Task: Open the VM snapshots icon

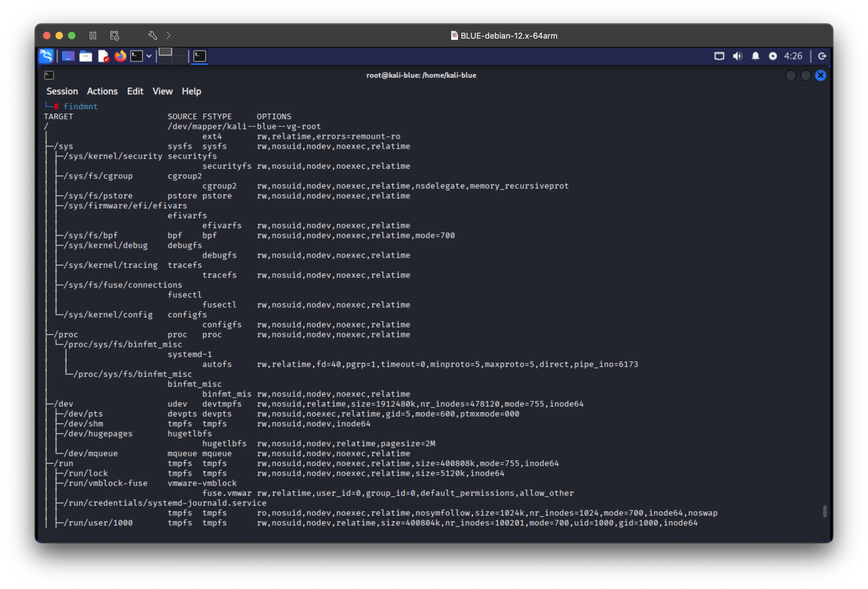Action: click(x=114, y=36)
